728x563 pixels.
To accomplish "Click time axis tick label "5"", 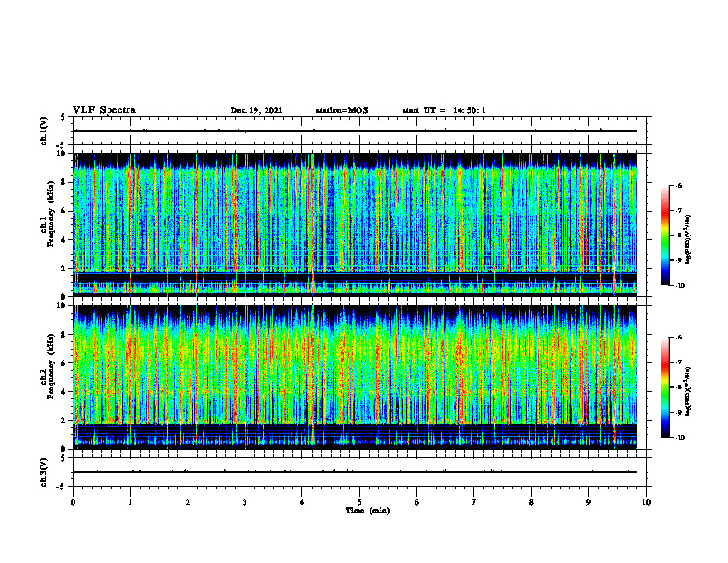I will [359, 502].
